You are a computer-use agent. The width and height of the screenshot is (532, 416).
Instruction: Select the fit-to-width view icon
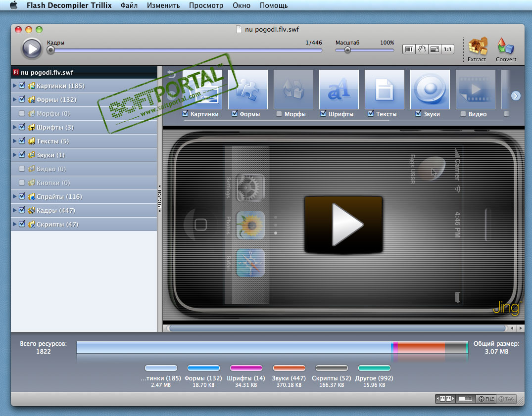click(x=409, y=49)
